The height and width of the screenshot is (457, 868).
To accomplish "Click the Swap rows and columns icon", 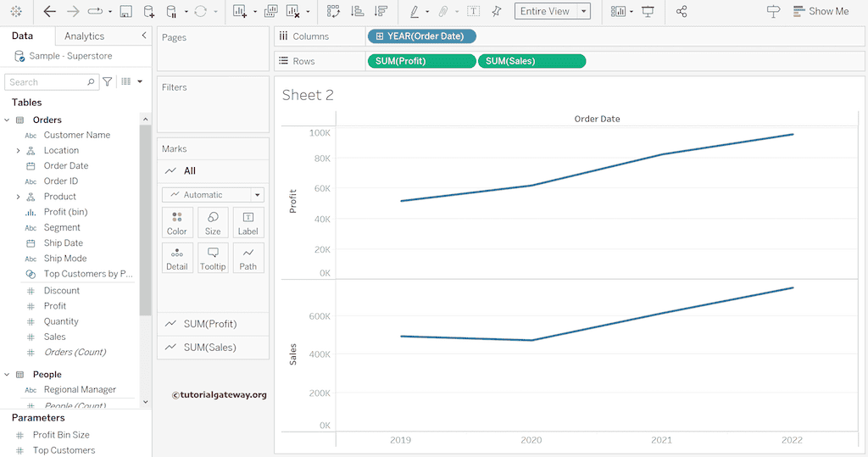I will click(333, 12).
